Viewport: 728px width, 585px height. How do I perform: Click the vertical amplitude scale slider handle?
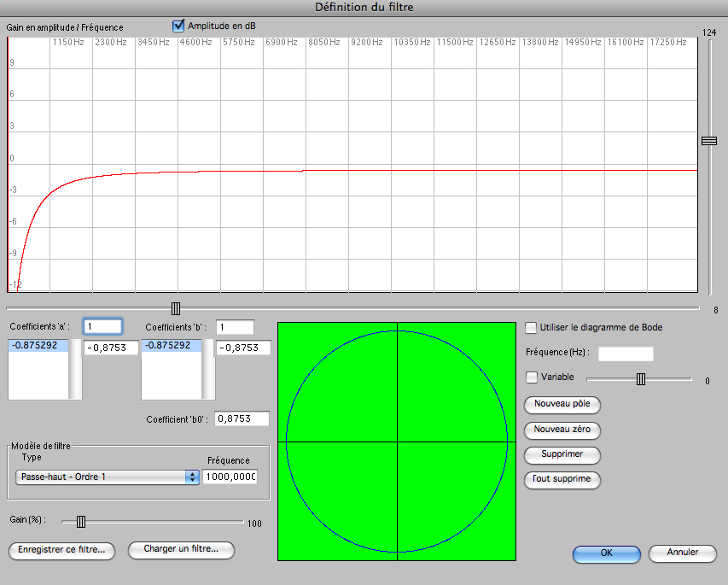[x=709, y=141]
